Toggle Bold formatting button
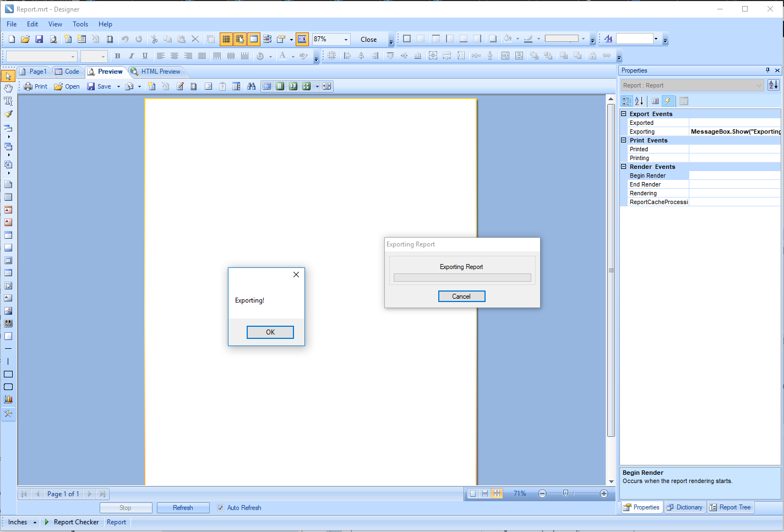 [x=117, y=56]
